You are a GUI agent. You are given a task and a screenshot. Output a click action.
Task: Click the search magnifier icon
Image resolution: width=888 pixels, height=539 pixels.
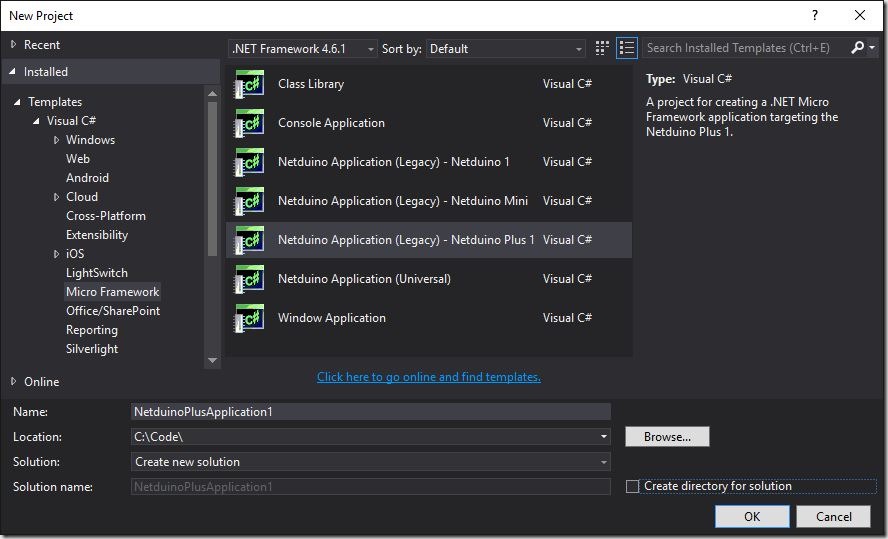pos(857,48)
